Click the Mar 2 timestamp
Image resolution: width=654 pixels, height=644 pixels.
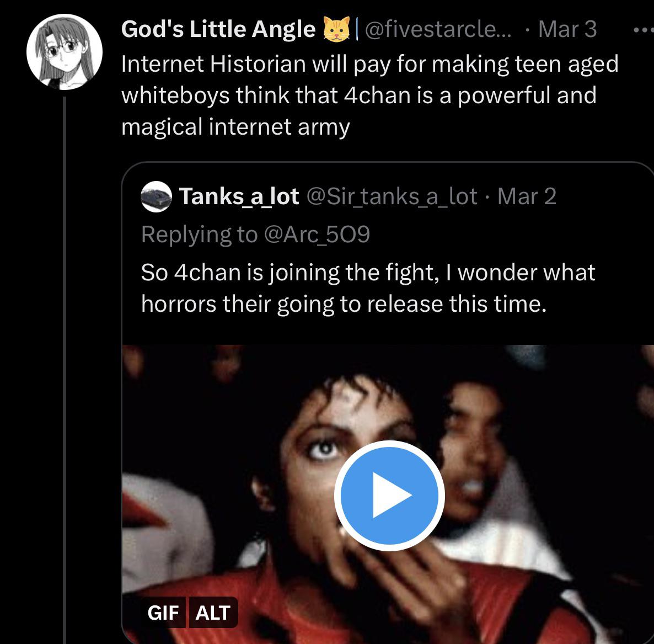point(527,196)
